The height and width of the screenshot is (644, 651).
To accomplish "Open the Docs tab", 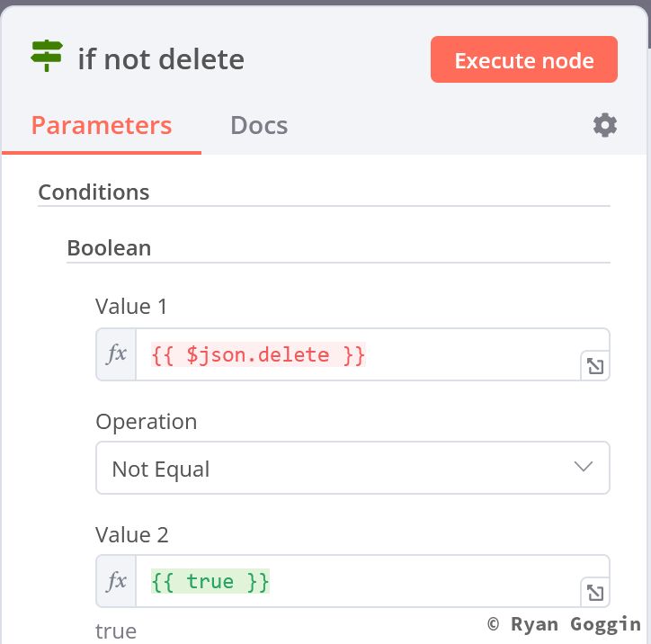I will [259, 125].
